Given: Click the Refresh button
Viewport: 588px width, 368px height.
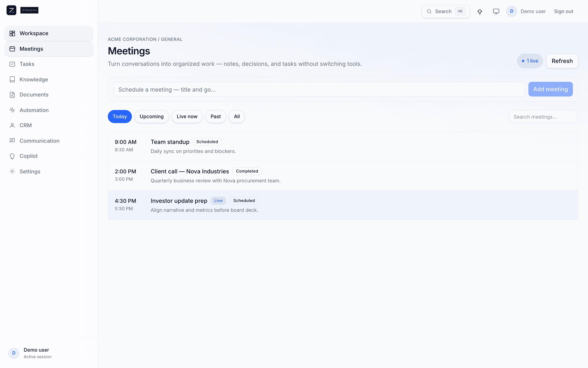Looking at the screenshot, I should 562,61.
